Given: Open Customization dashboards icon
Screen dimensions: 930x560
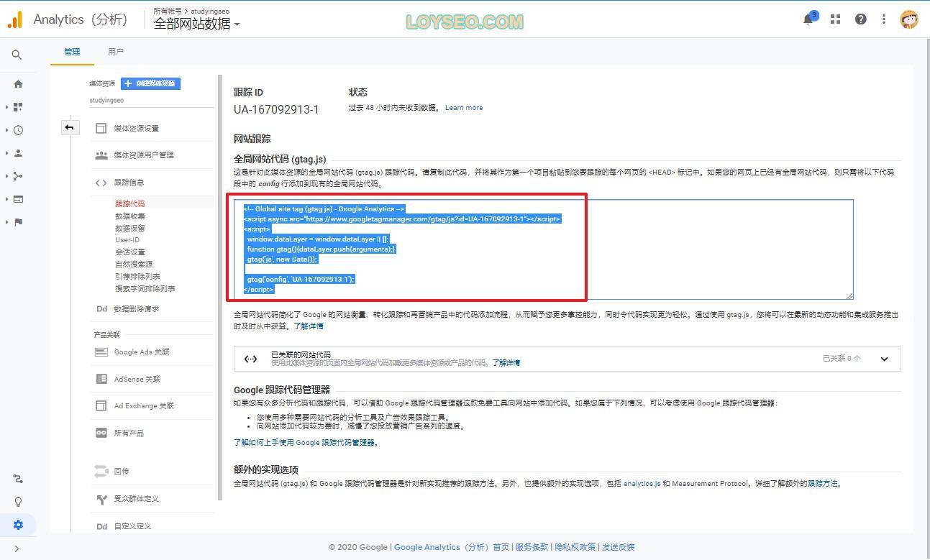Looking at the screenshot, I should pos(18,107).
